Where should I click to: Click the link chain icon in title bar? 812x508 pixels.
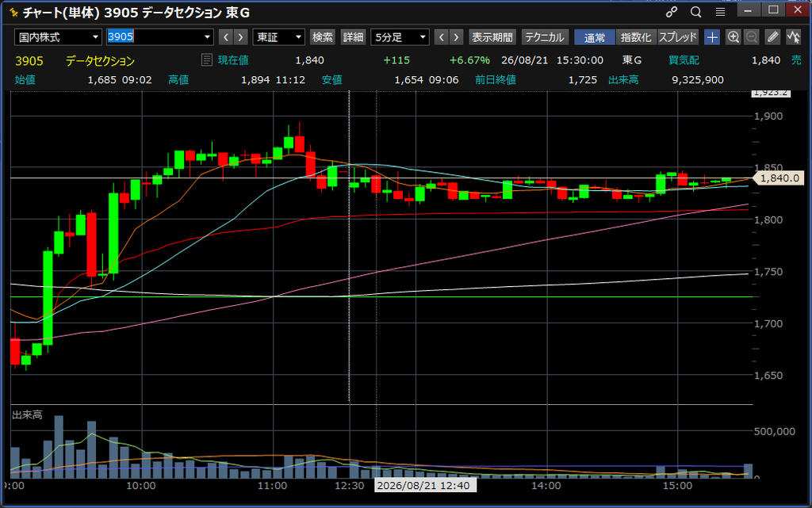(x=671, y=12)
